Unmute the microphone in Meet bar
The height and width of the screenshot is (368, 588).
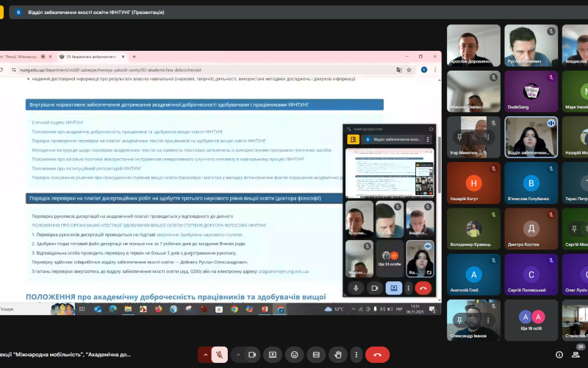click(220, 355)
